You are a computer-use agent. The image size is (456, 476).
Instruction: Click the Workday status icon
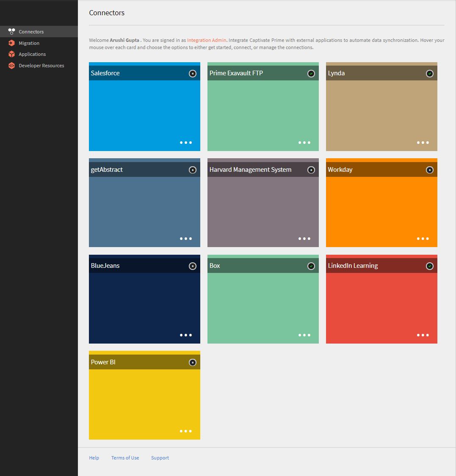430,170
